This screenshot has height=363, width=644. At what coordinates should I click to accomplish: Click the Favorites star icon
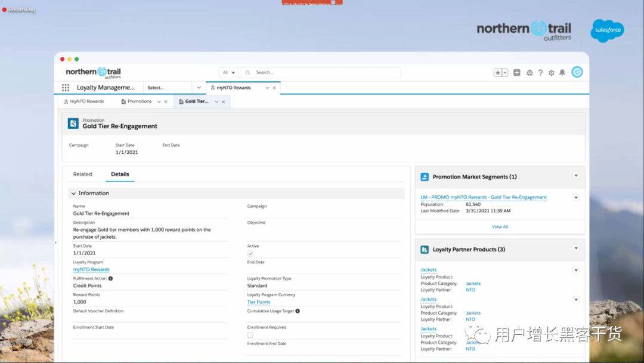(498, 72)
